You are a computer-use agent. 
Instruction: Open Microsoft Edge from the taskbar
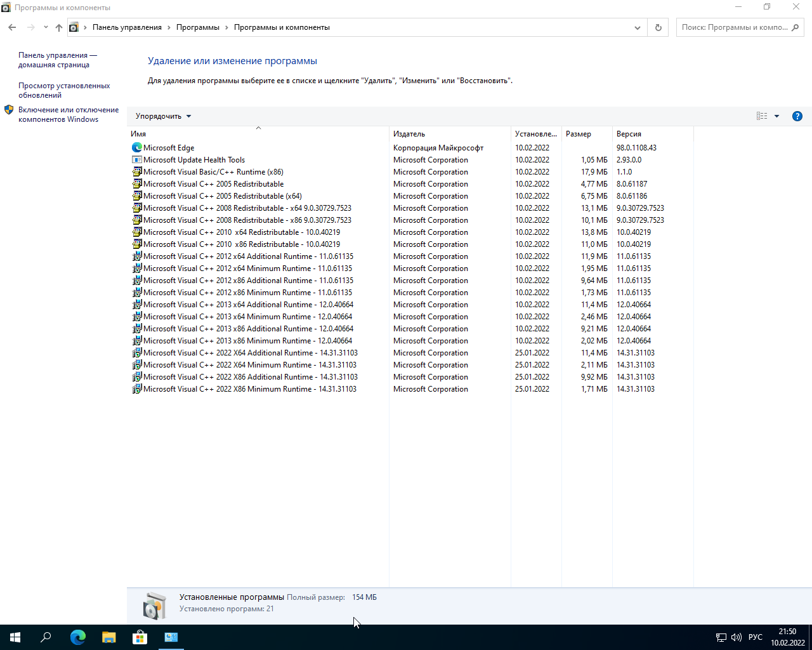tap(77, 637)
